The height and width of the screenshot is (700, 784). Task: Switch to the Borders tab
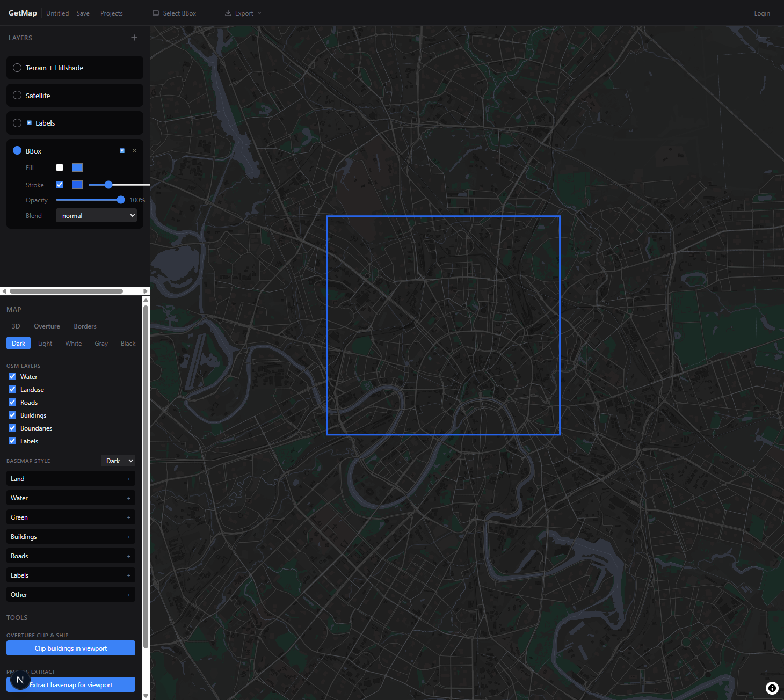coord(85,326)
